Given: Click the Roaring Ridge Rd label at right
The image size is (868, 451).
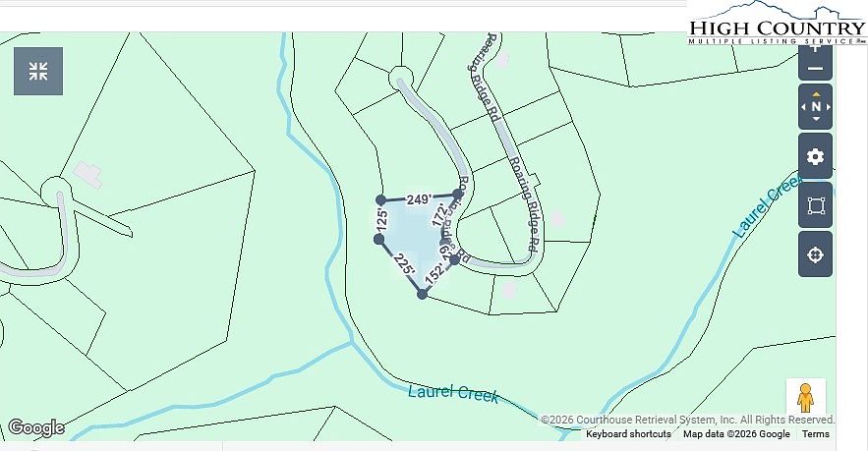Looking at the screenshot, I should pyautogui.click(x=523, y=204).
